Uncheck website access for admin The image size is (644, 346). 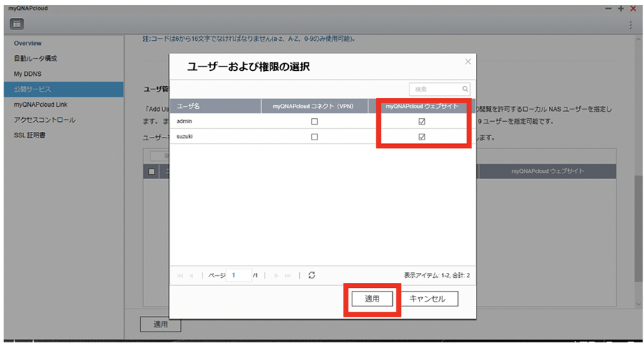tap(421, 121)
